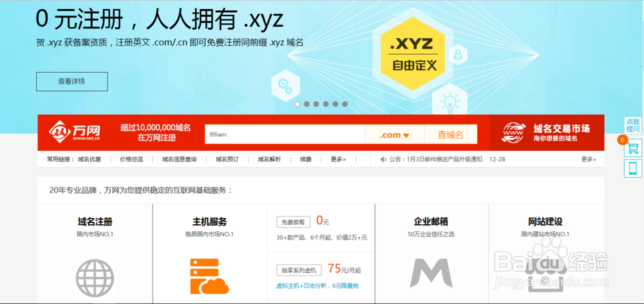Select the third banner carousel dot
The height and width of the screenshot is (304, 644).
316,104
